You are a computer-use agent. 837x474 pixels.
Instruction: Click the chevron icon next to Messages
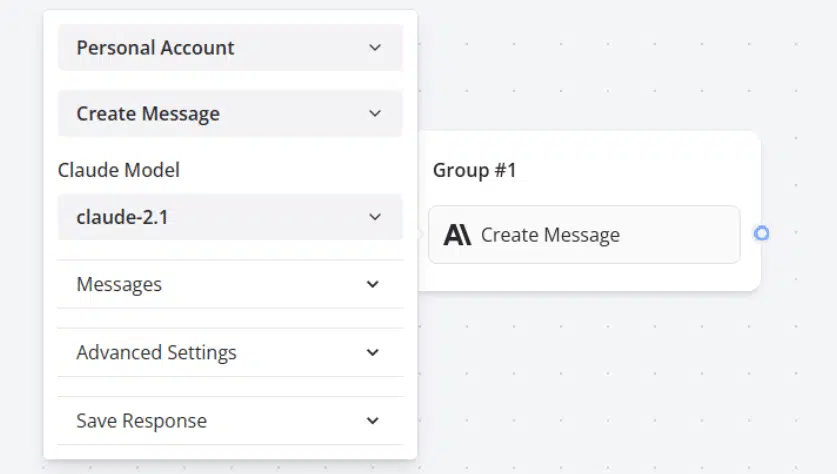373,285
